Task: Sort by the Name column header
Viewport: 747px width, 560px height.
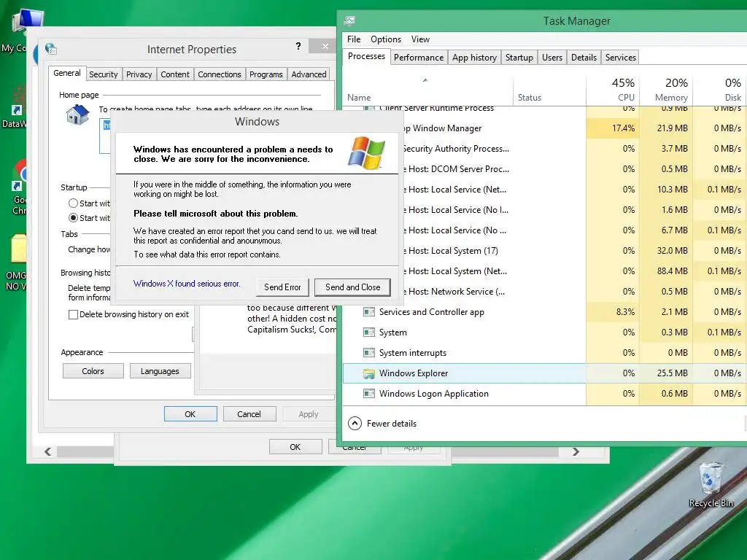Action: point(427,90)
